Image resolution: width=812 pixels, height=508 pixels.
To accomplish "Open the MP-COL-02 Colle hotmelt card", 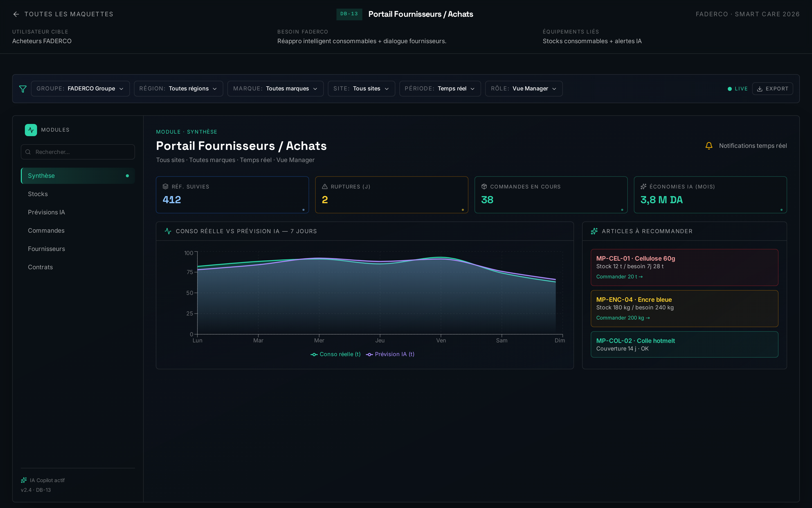I will tap(684, 344).
